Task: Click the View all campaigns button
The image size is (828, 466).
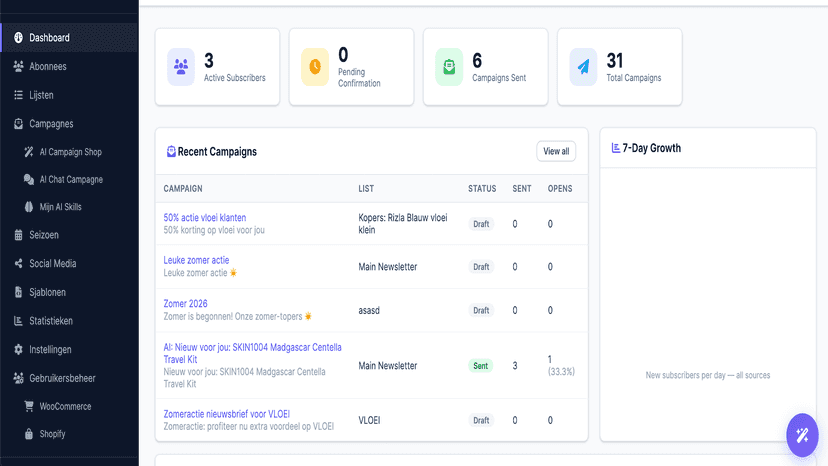Action: [556, 151]
